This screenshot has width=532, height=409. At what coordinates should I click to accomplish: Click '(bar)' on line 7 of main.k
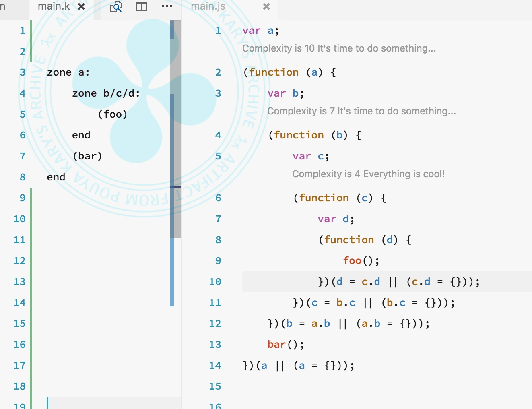(x=87, y=156)
